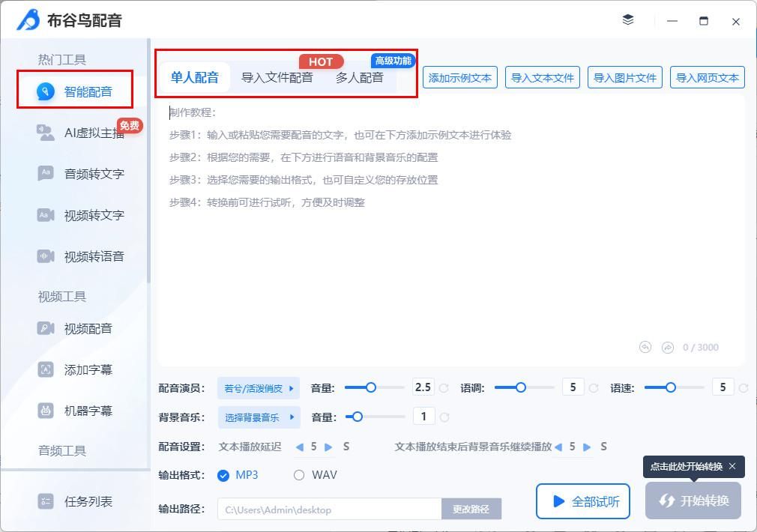Screen dimensions: 757x532
Task: Increase 文本播放延迟 with right arrow
Action: point(328,447)
